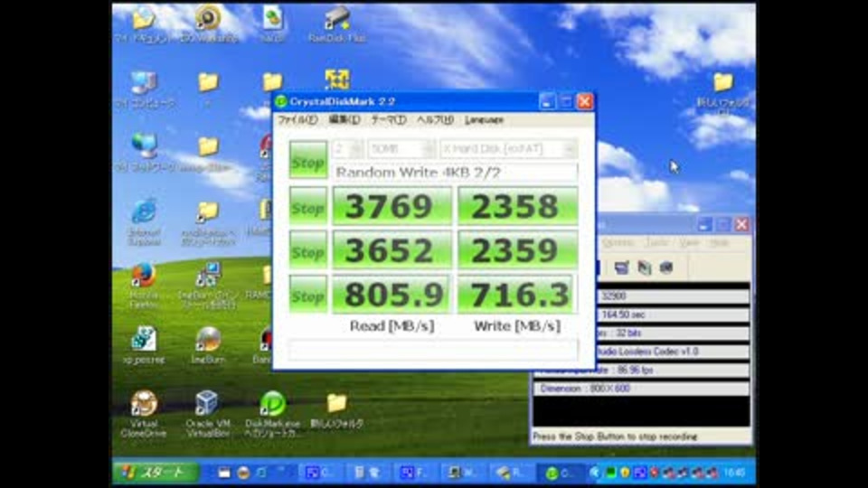Open the Virtual CloneDrive desktop icon
Viewport: 868px width, 488px height.
tap(144, 413)
